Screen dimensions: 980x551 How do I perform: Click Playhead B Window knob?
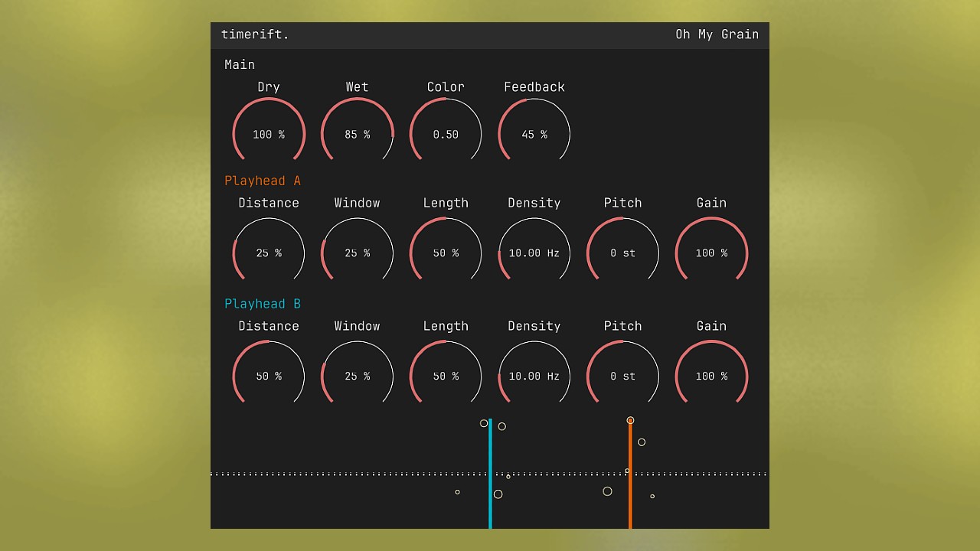(x=358, y=373)
